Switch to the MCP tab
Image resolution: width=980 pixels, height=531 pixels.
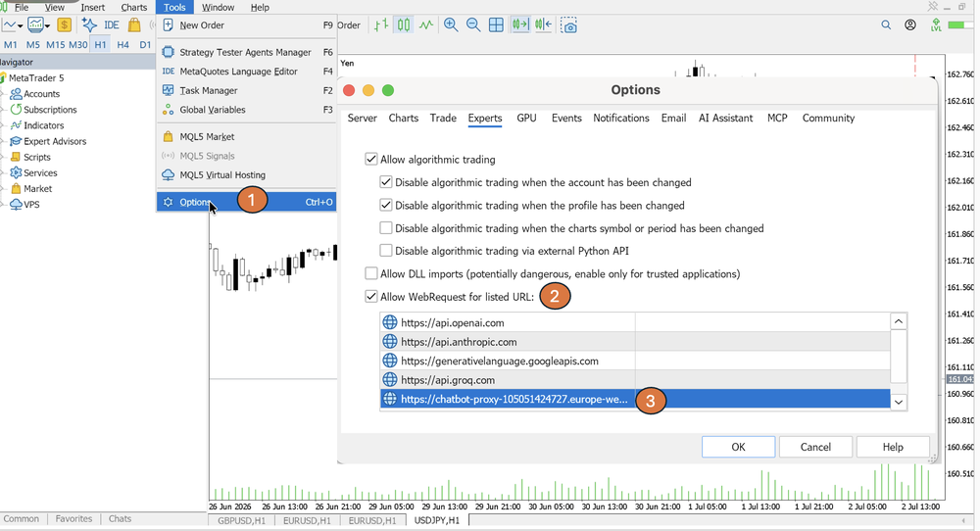777,119
